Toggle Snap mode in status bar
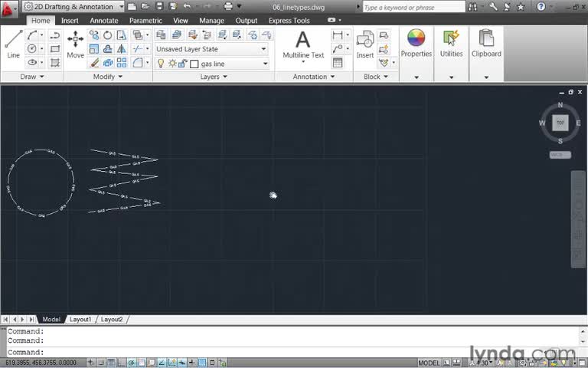 tap(101, 363)
